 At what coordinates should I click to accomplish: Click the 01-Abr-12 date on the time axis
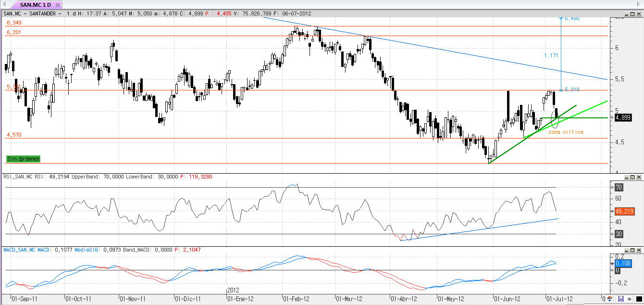(404, 299)
